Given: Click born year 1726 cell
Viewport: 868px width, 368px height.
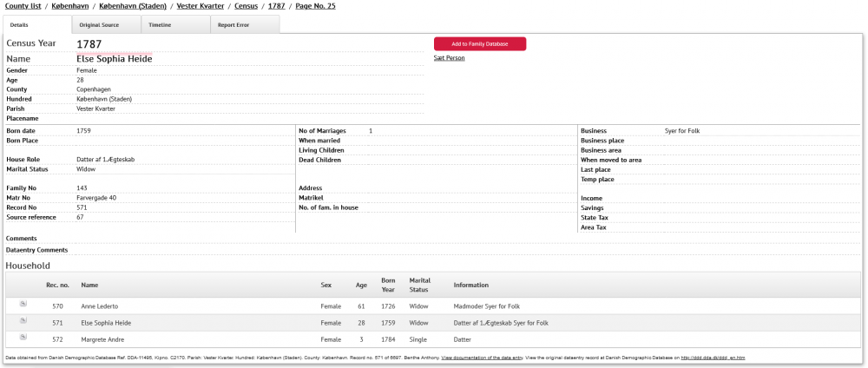Looking at the screenshot, I should coord(387,306).
